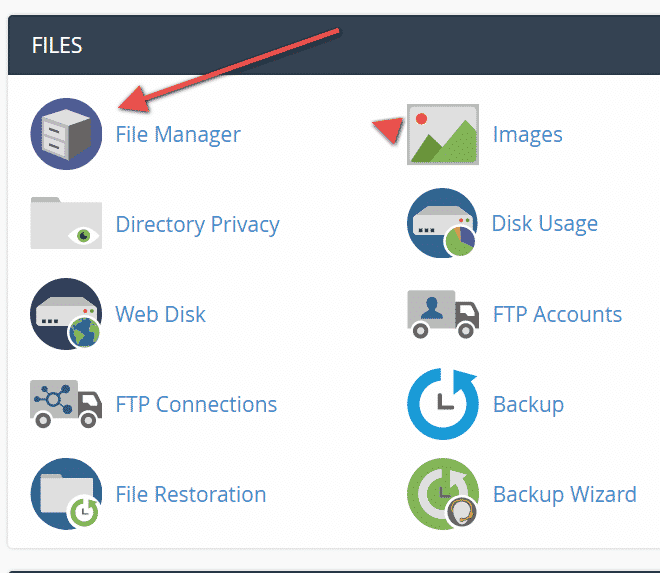Select the Web Disk text link
The image size is (660, 573).
(160, 314)
